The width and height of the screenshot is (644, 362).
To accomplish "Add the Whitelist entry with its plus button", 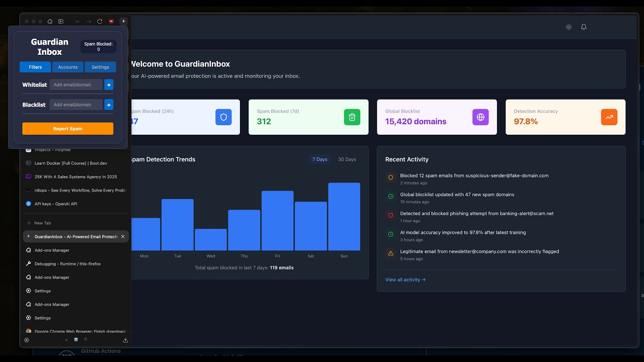I will [x=109, y=84].
